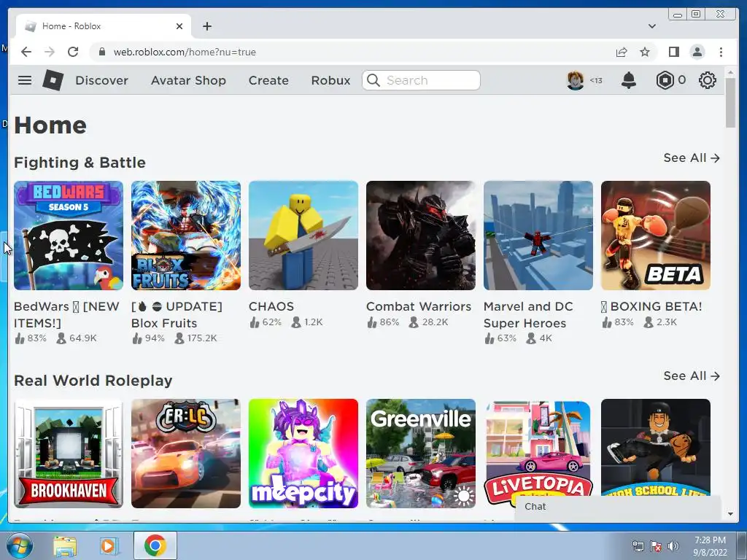Open Blox Fruits game thumbnail
747x560 pixels.
(186, 236)
